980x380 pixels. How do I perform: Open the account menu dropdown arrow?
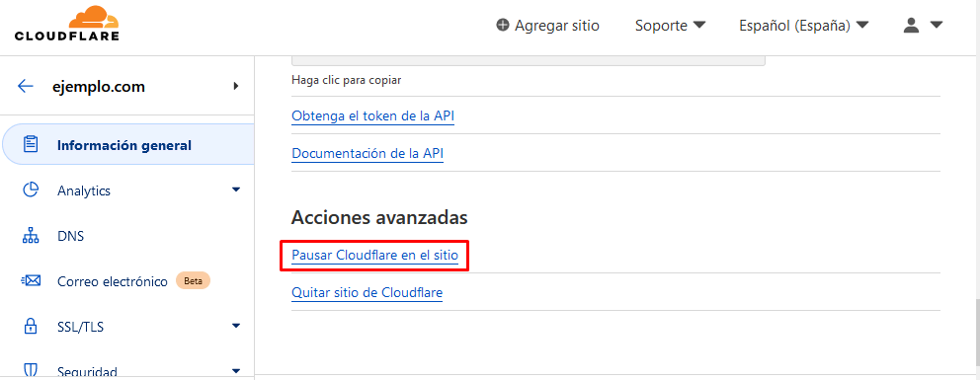pyautogui.click(x=936, y=26)
